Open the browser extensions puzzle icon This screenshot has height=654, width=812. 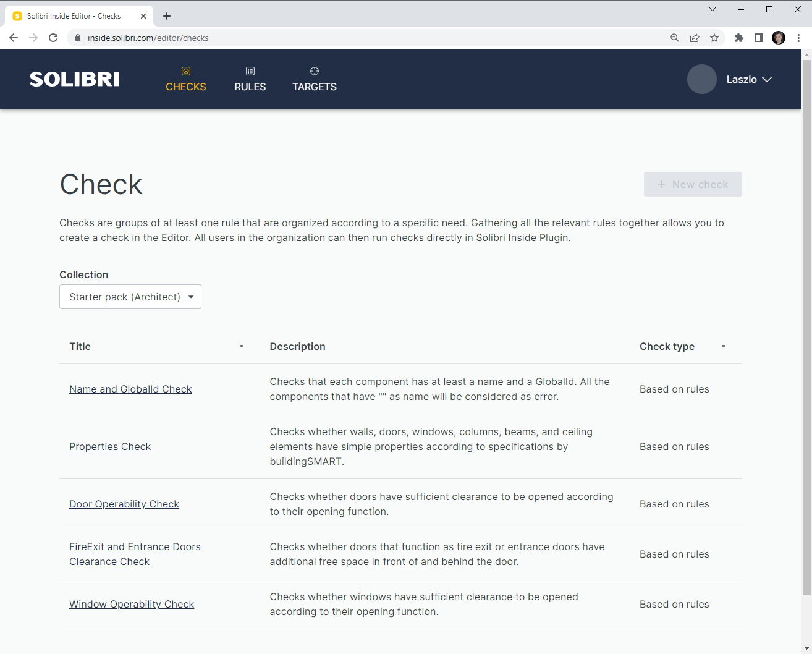point(739,38)
